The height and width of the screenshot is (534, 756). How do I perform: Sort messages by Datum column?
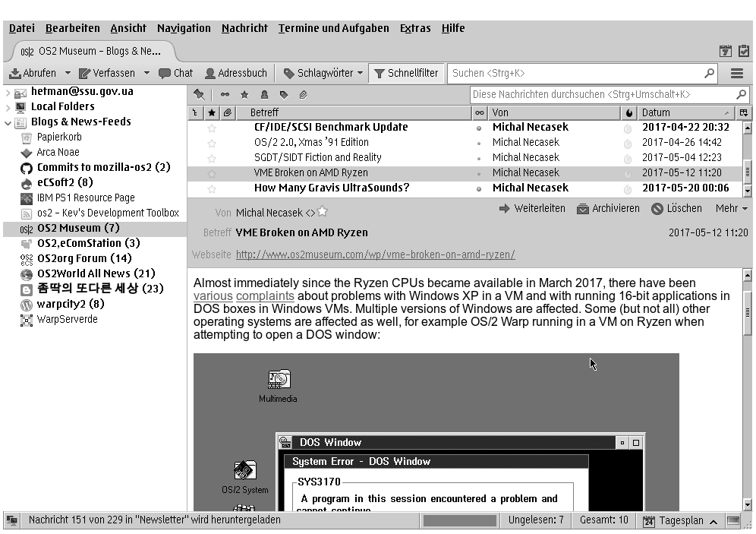(685, 113)
